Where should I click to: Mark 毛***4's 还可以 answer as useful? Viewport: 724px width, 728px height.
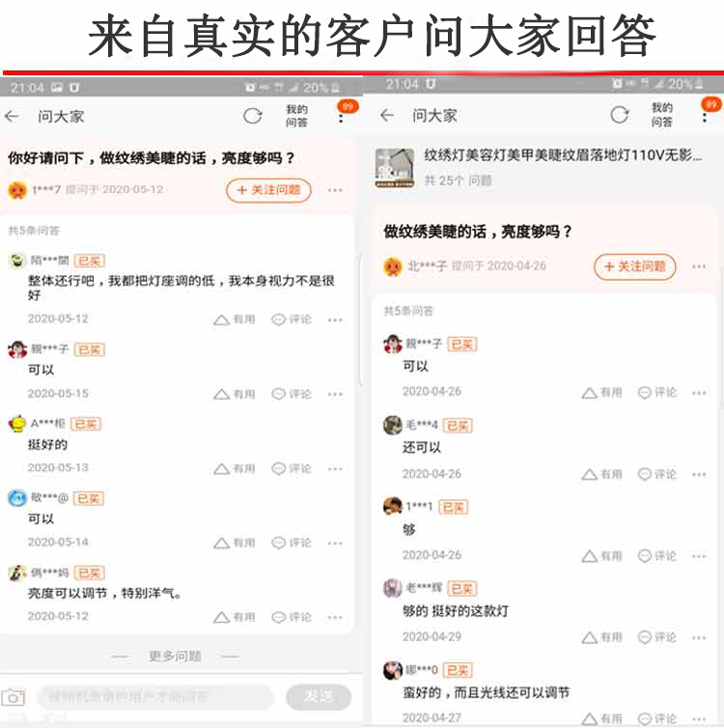[x=601, y=474]
